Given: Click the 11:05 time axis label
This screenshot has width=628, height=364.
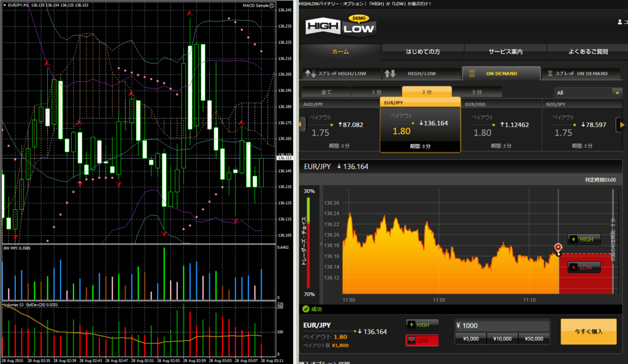Looking at the screenshot, I should point(439,300).
